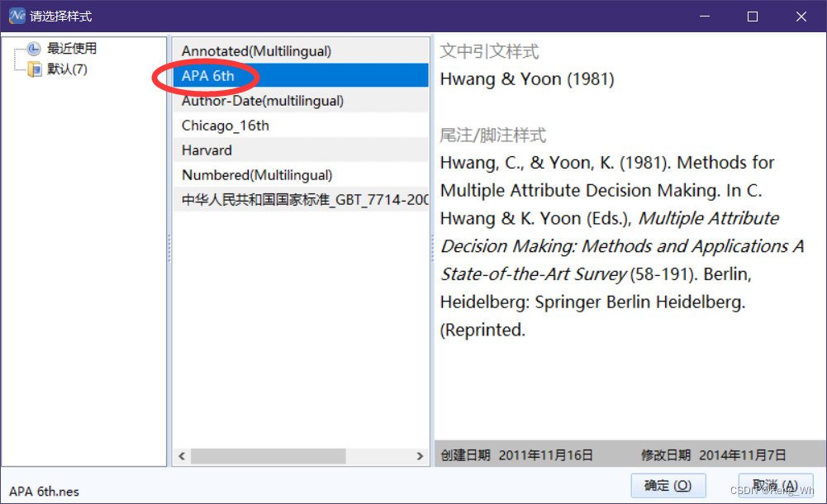This screenshot has height=504, width=827.
Task: Select the APA 6th style
Action: click(301, 75)
